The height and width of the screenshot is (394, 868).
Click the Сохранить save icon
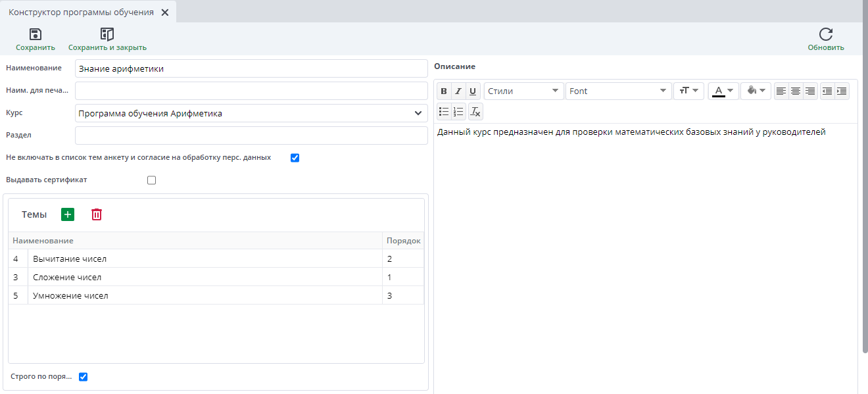point(36,36)
